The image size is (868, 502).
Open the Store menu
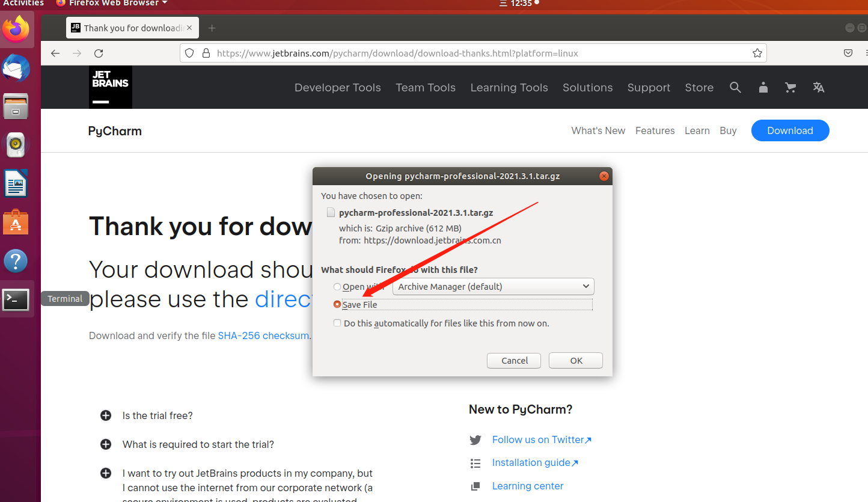[699, 87]
